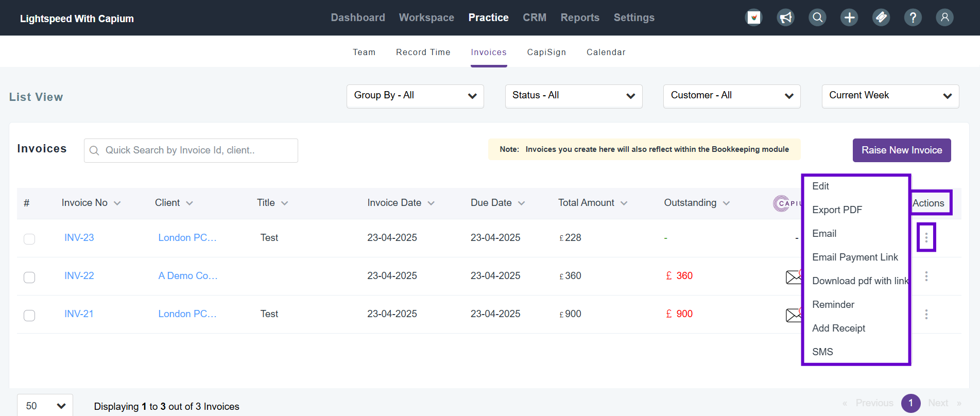The image size is (980, 416).
Task: Click the Next pagination link
Action: [938, 403]
